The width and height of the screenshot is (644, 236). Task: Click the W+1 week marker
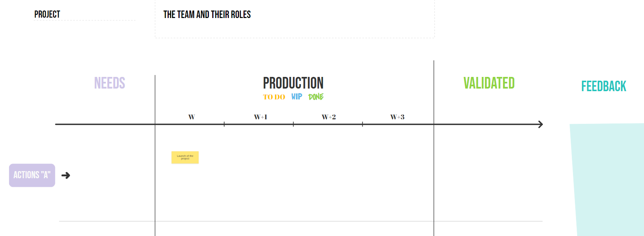coord(260,117)
